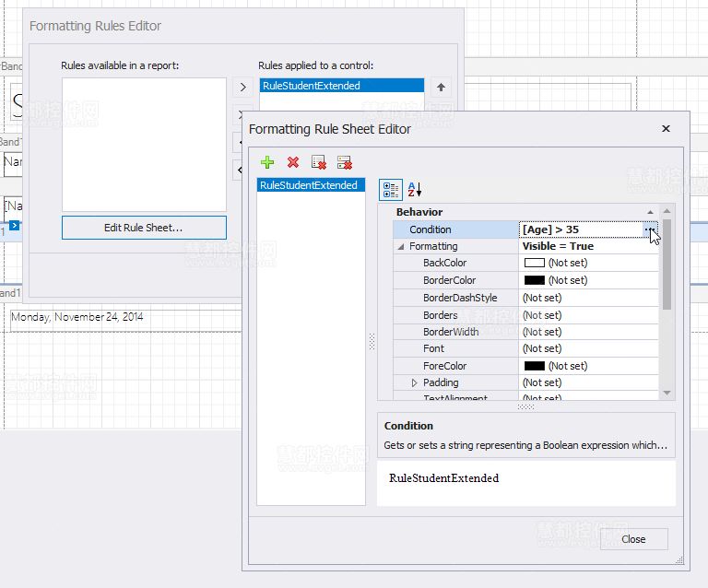The width and height of the screenshot is (708, 588).
Task: Click the date label Monday, November 24, 2014
Action: click(77, 317)
